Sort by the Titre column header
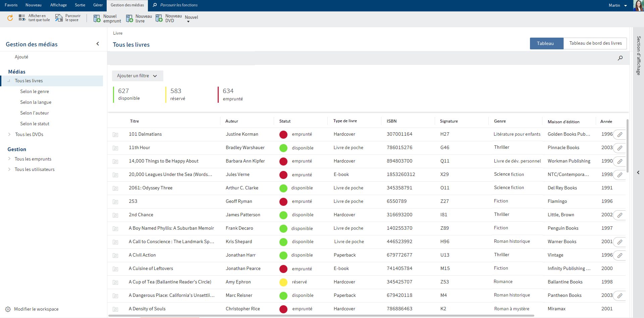 click(x=135, y=121)
